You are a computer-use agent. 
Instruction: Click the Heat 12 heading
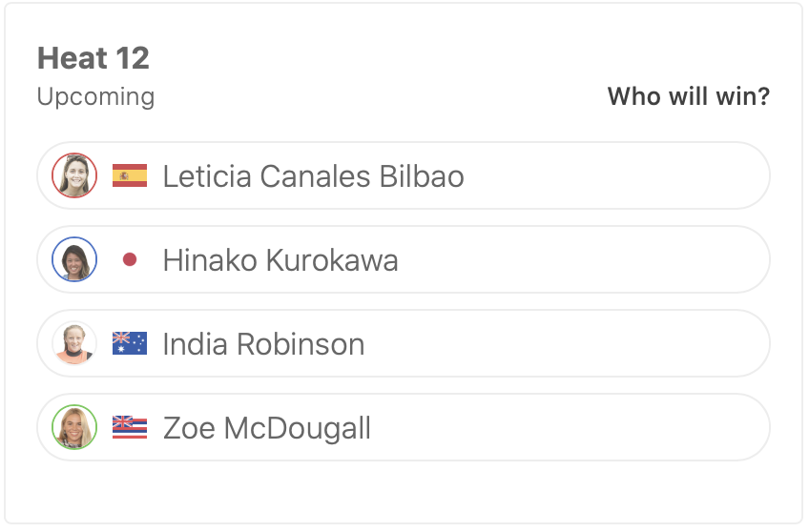pyautogui.click(x=93, y=58)
